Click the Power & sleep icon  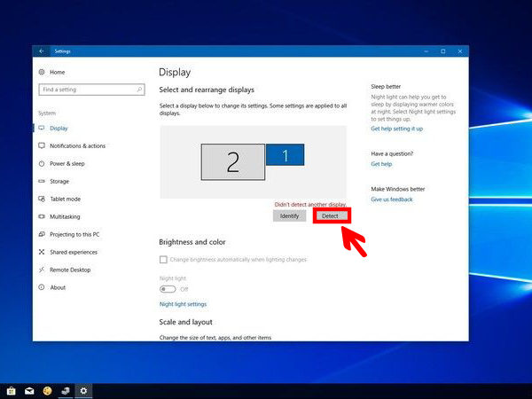[42, 163]
